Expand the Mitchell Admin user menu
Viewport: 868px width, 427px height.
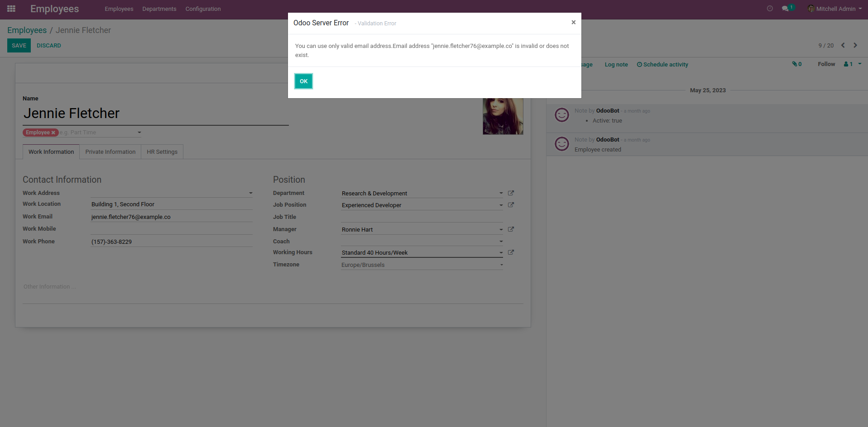pyautogui.click(x=835, y=9)
